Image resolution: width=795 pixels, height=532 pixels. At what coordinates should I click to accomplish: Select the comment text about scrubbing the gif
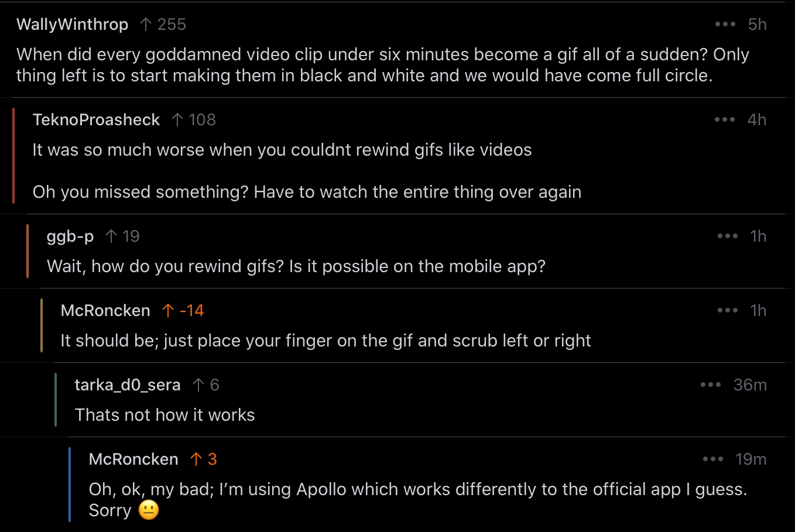[325, 341]
